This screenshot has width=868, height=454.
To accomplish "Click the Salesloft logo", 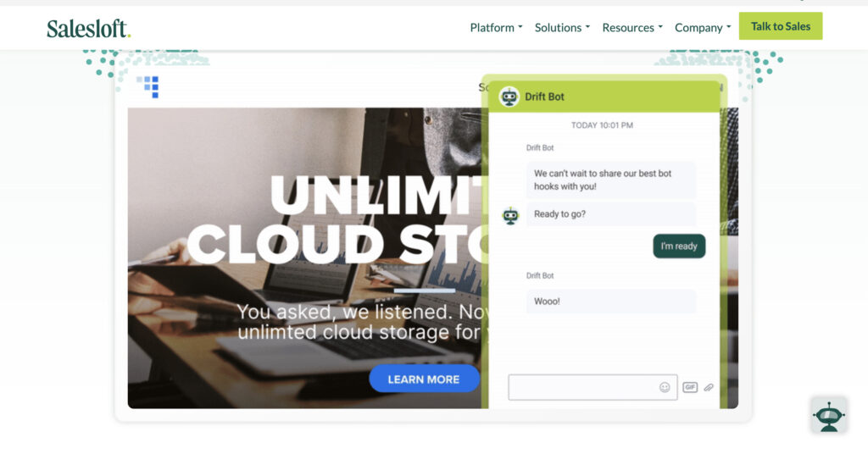I will (88, 28).
